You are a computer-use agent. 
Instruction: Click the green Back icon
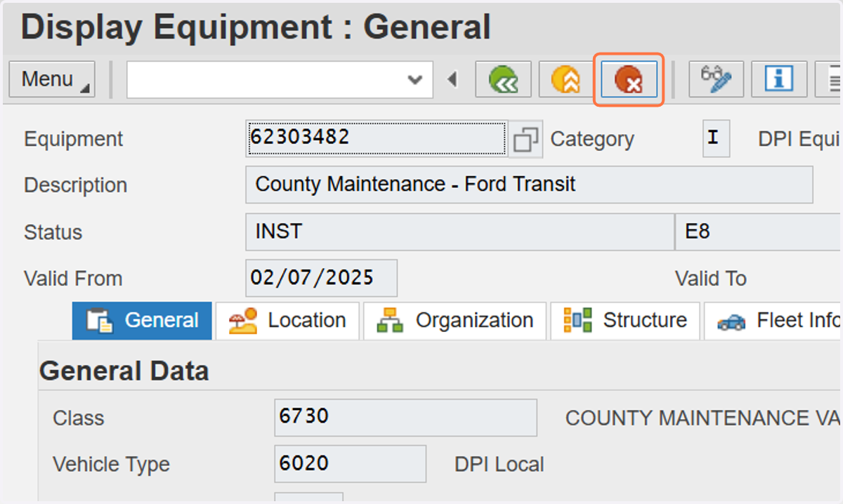(503, 79)
